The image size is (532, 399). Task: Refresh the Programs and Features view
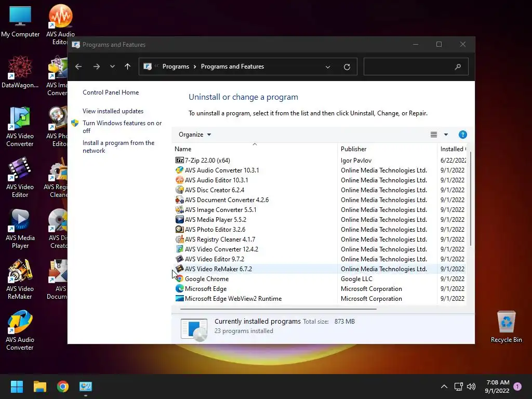coord(347,66)
